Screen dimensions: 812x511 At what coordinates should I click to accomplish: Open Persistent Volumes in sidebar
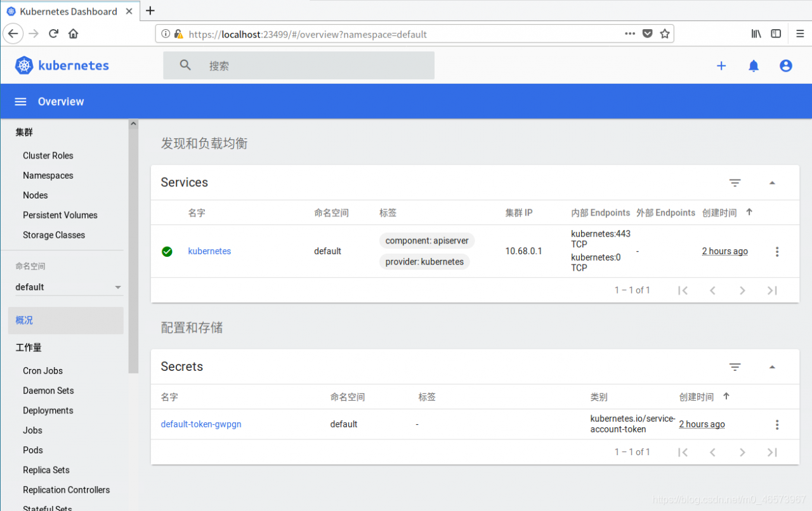(x=60, y=215)
